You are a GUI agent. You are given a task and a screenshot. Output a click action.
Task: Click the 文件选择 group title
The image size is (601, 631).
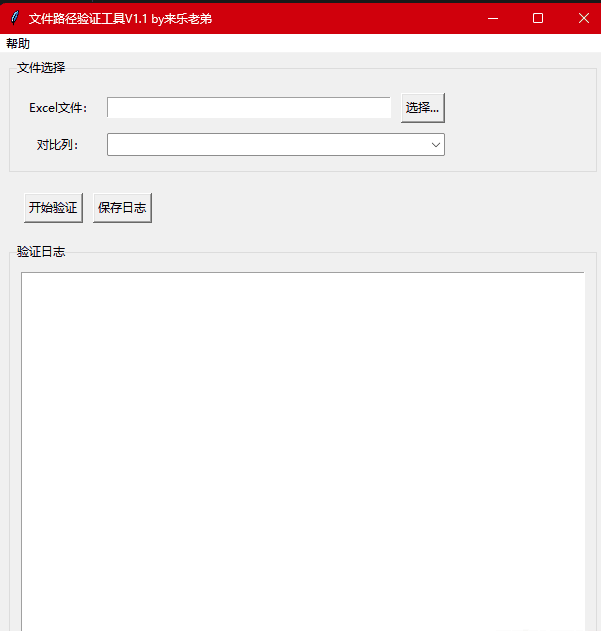[41, 68]
